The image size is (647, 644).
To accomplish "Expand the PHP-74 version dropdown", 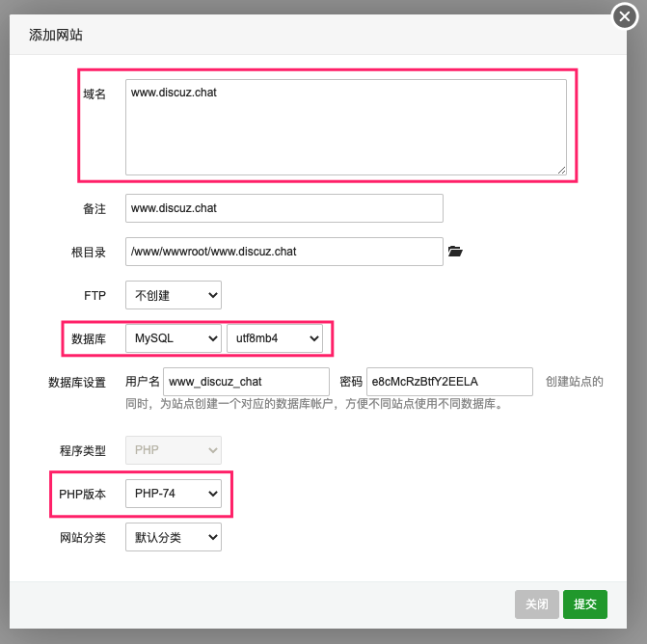I will (x=174, y=495).
